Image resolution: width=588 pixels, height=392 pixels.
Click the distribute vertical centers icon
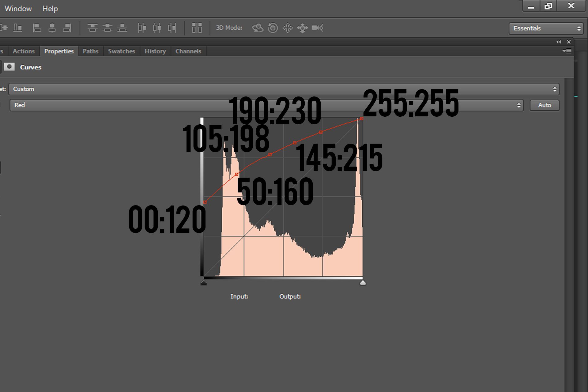[107, 28]
